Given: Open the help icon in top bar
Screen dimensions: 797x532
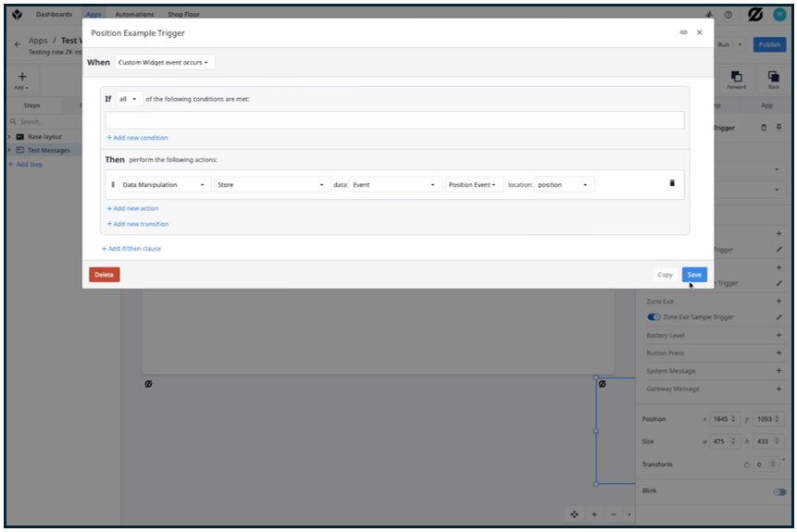Looking at the screenshot, I should (x=729, y=15).
